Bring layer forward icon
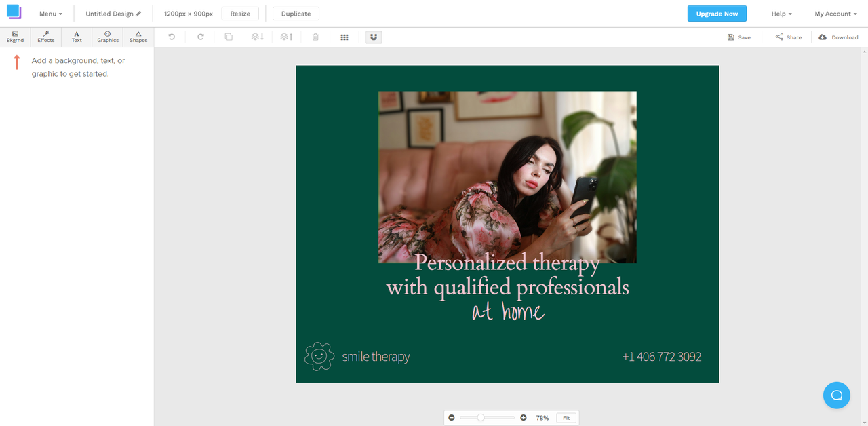The height and width of the screenshot is (426, 868). [287, 37]
